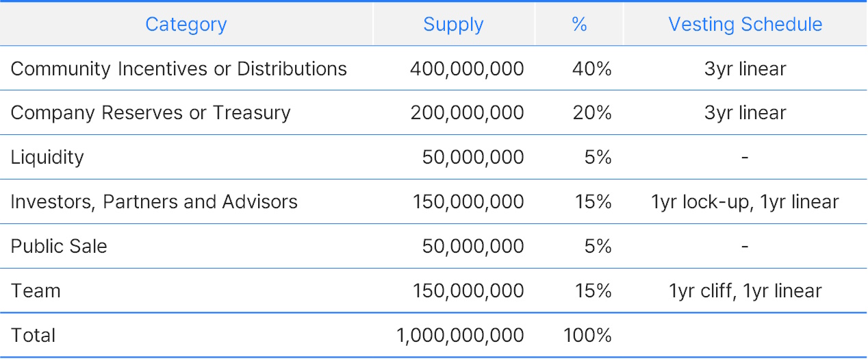Select the Community Incentives or Distributions cell

pyautogui.click(x=179, y=69)
